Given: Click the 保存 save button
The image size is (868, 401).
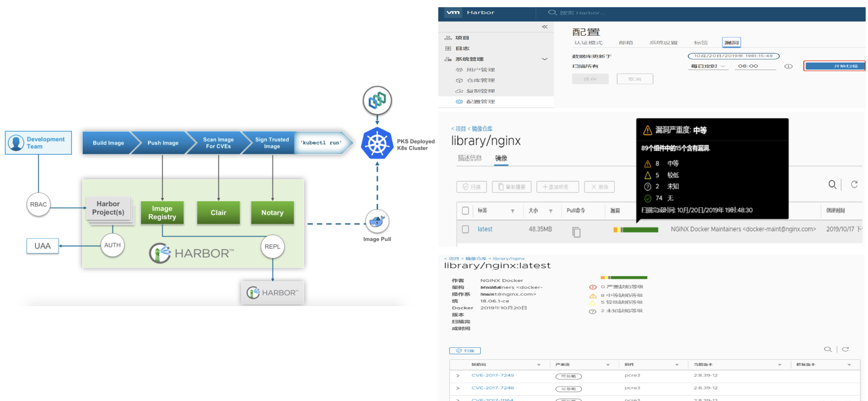Looking at the screenshot, I should (x=590, y=79).
